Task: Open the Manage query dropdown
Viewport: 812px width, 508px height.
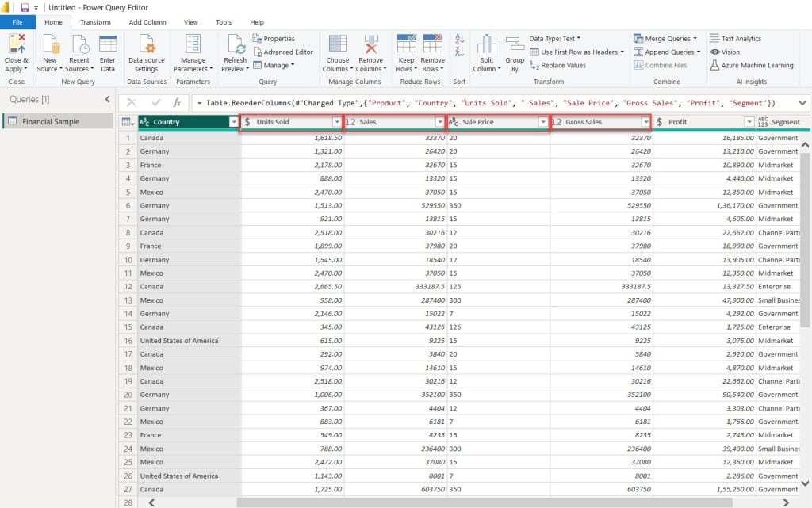Action: click(274, 66)
